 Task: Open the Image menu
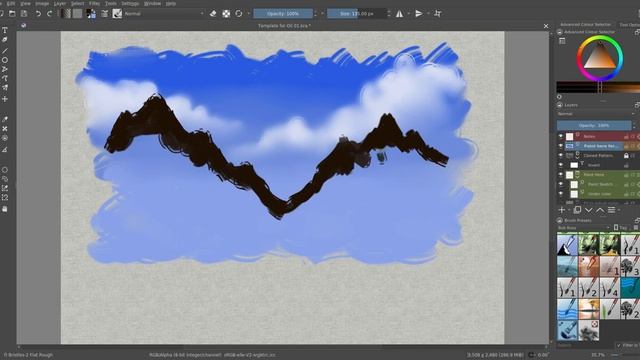42,3
